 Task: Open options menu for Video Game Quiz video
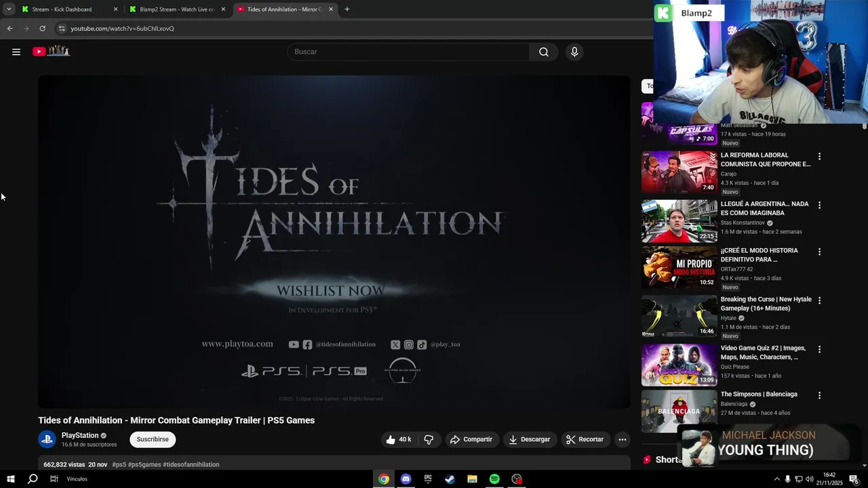pyautogui.click(x=819, y=350)
